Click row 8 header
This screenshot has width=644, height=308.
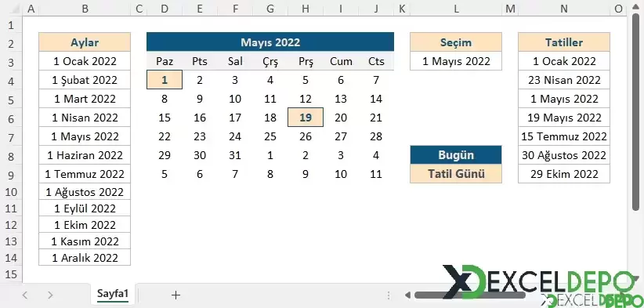pos(11,156)
